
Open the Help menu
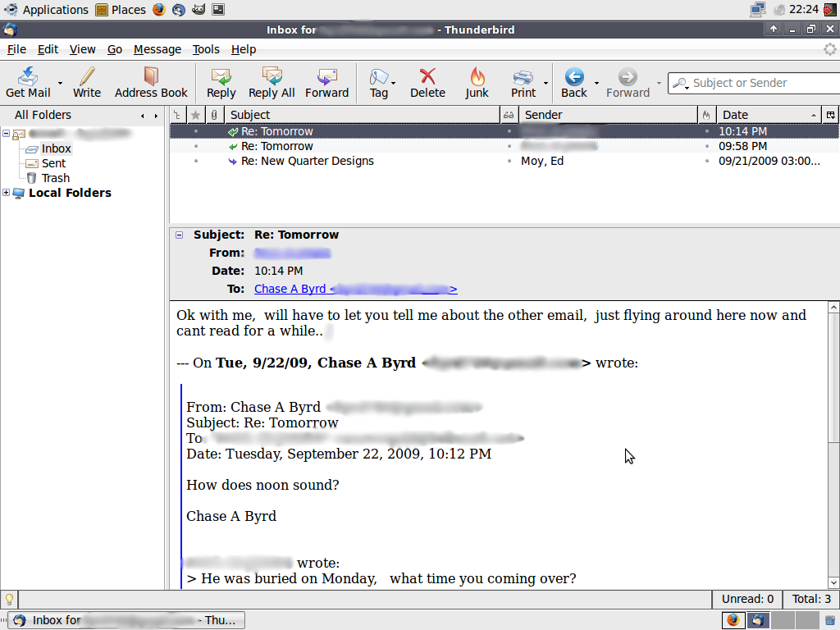point(244,49)
